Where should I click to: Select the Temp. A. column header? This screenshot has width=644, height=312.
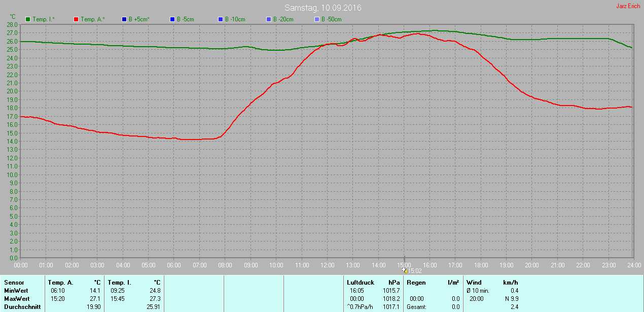click(x=60, y=283)
